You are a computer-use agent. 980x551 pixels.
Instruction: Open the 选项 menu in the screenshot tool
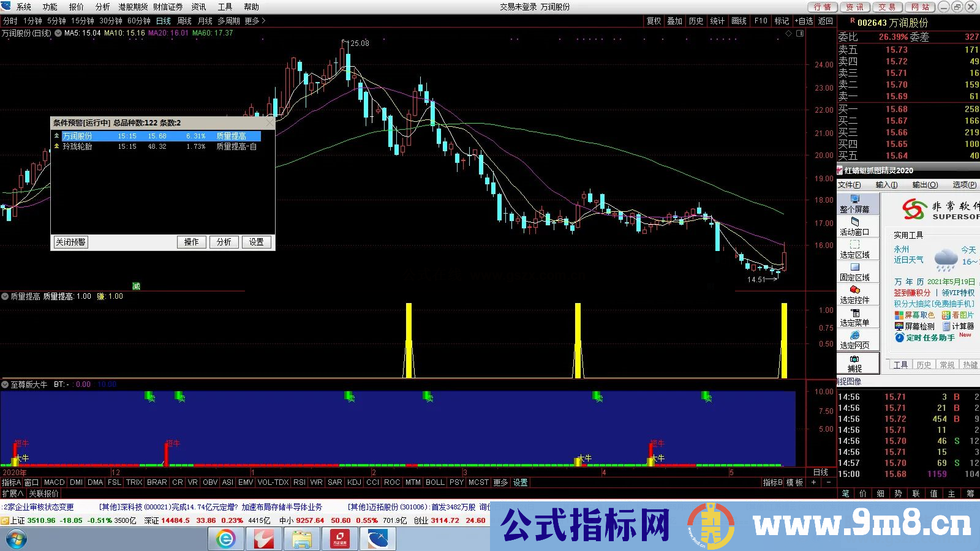point(963,185)
